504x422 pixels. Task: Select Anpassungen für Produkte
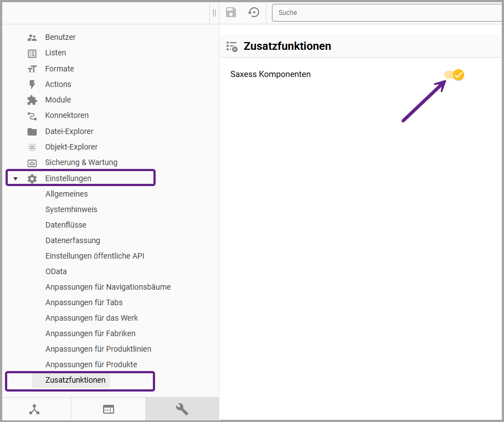(91, 364)
